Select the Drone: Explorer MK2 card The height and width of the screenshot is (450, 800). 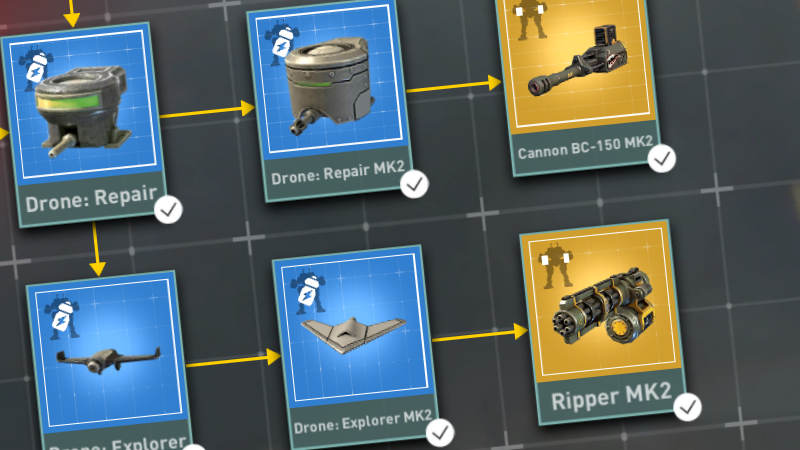pos(357,347)
